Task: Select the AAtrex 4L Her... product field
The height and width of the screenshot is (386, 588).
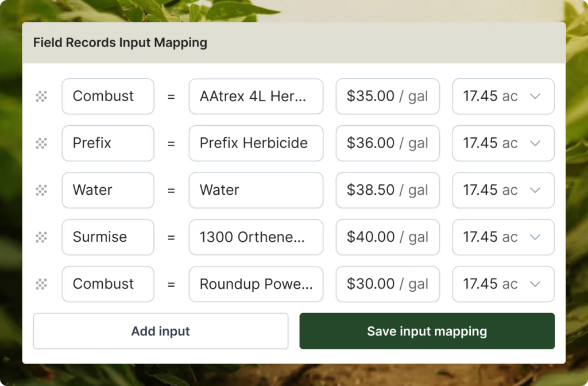Action: pos(256,96)
